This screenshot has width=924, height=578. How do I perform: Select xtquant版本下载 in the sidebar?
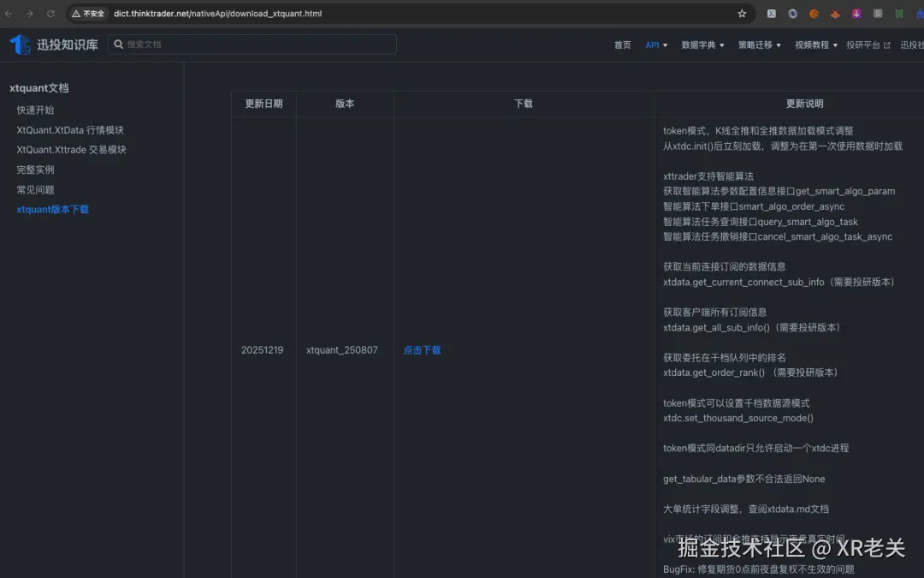coord(52,210)
